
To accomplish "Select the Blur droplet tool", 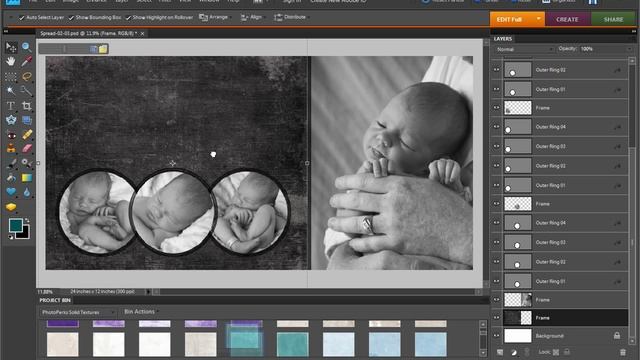I will tap(27, 192).
